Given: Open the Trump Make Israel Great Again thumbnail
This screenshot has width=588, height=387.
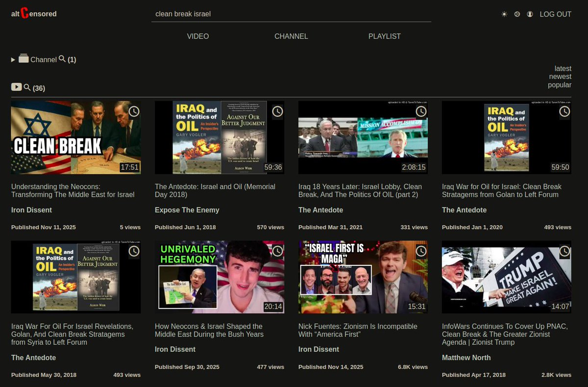Looking at the screenshot, I should click(x=507, y=277).
